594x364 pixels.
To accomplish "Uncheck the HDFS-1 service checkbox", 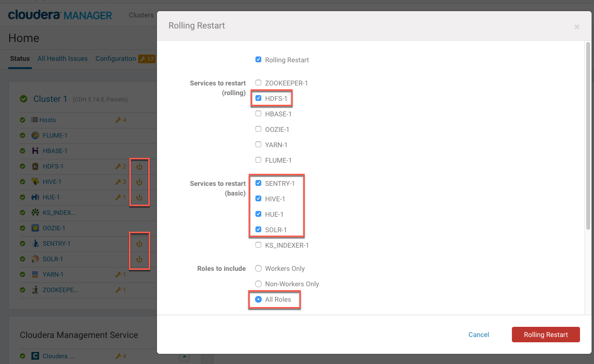I will coord(258,98).
